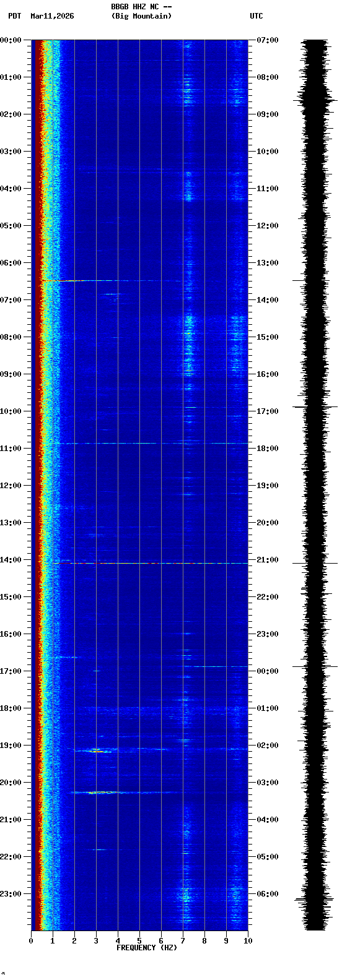The height and width of the screenshot is (980, 342).
Task: Click the 19:00 PDT time label
Action: click(11, 746)
